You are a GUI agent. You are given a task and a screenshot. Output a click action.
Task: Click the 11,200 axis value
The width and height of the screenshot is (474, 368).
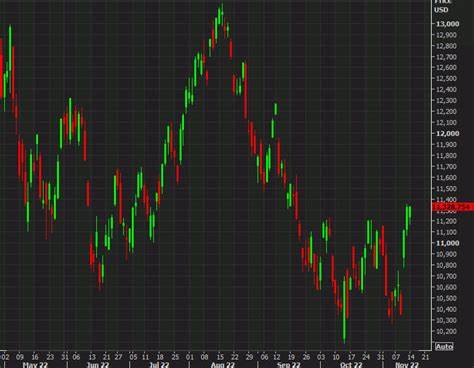click(446, 221)
